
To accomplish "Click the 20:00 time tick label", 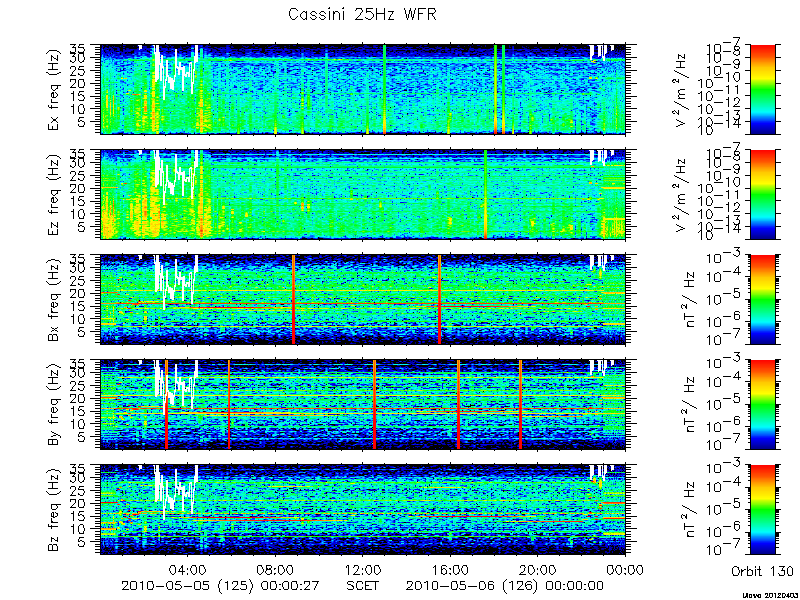I will click(538, 569).
